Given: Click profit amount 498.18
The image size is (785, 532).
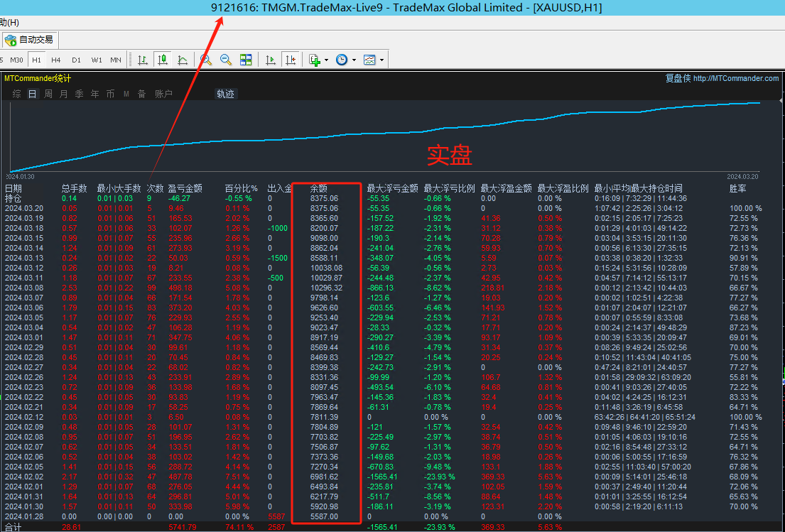Looking at the screenshot, I should click(180, 288).
